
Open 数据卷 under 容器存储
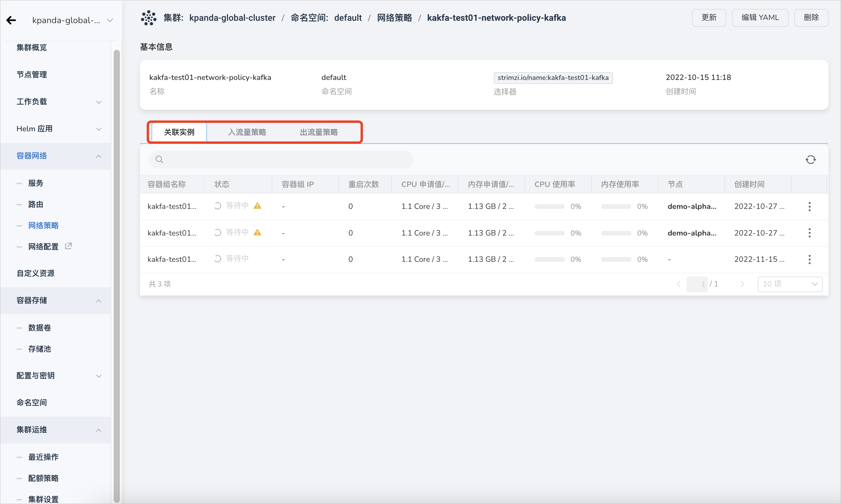[x=40, y=328]
